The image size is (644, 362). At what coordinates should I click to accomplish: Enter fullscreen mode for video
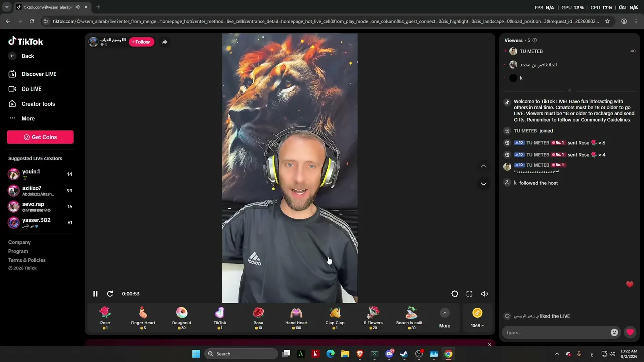coord(469,294)
